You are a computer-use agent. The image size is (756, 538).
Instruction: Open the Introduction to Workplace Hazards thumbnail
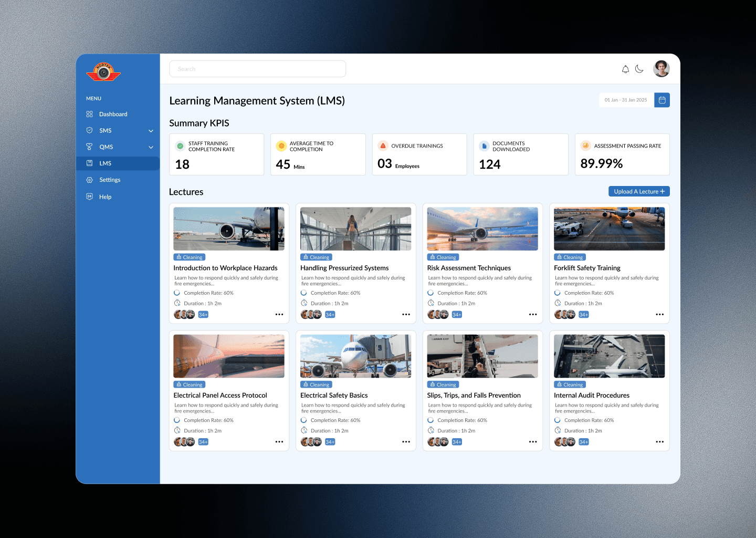click(229, 229)
